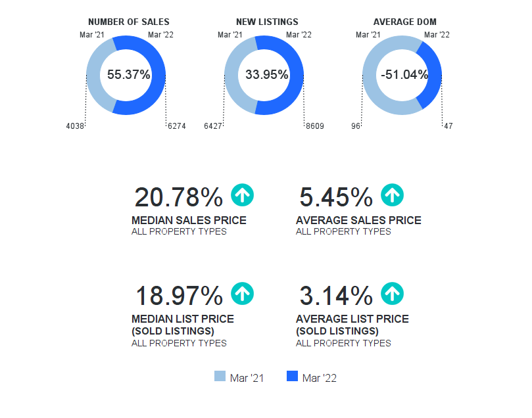Click the dark blue Mar '22 legend swatch
This screenshot has height=418, width=532.
(x=293, y=377)
